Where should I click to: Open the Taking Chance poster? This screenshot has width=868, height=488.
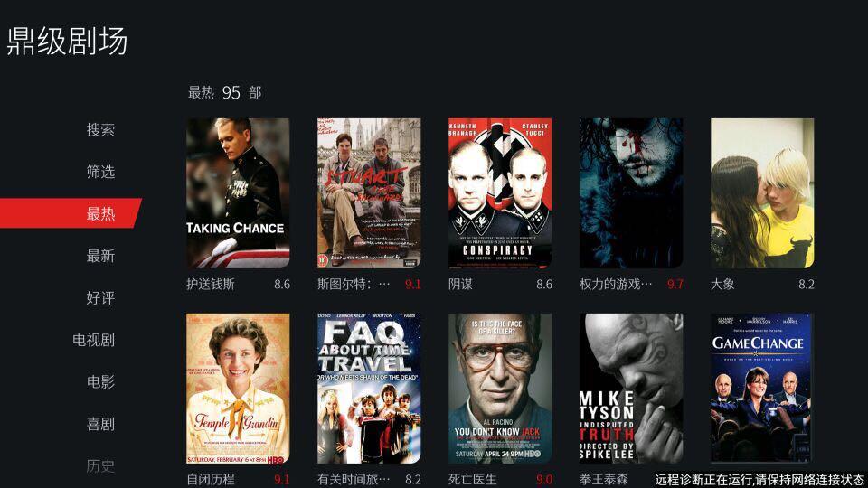[x=238, y=193]
